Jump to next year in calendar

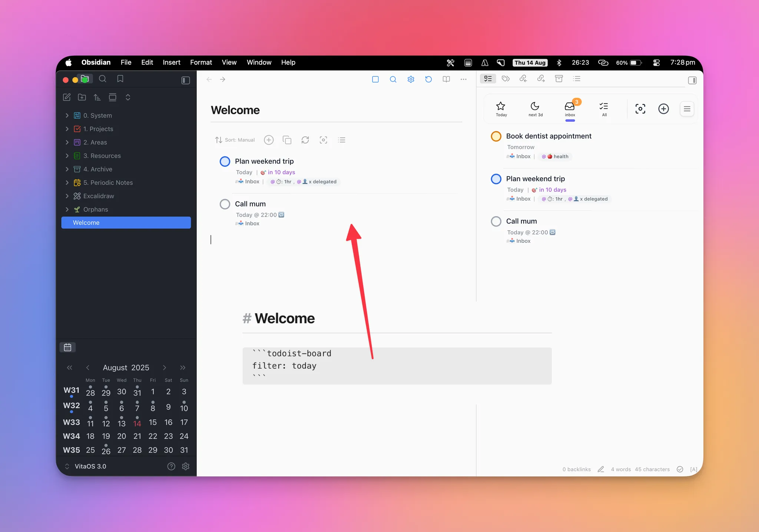pyautogui.click(x=183, y=368)
